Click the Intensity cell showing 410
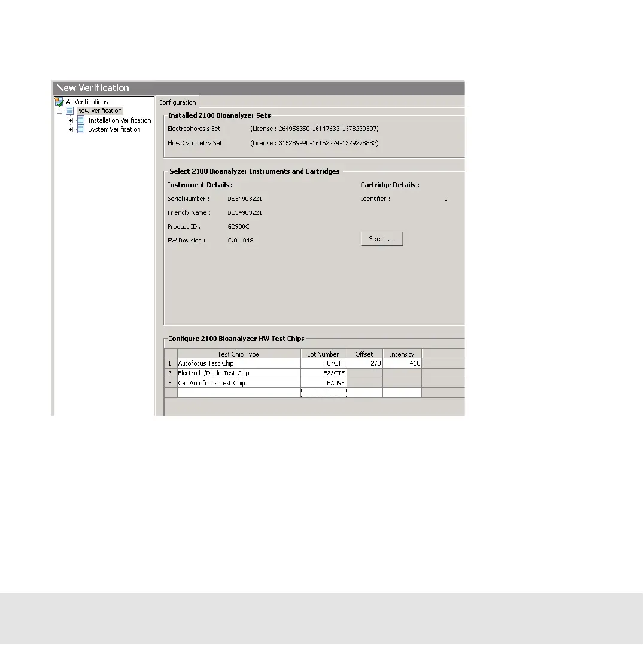The height and width of the screenshot is (645, 644). tap(402, 363)
